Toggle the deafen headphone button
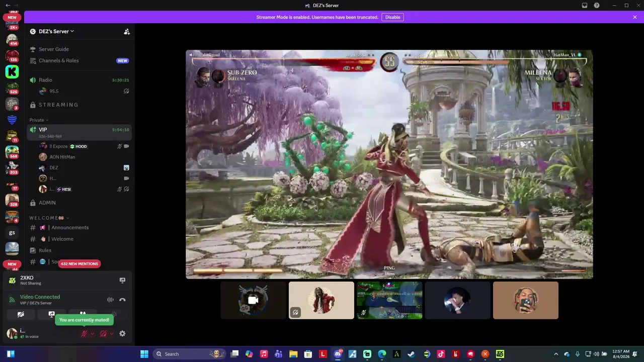The height and width of the screenshot is (362, 644). coord(103,333)
